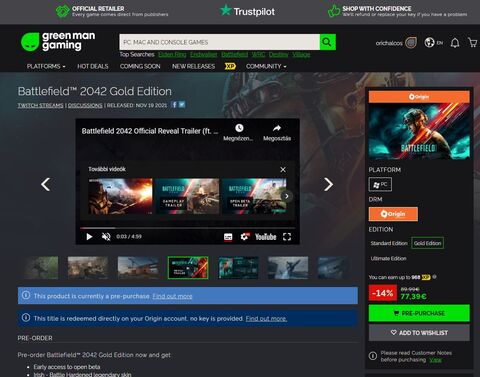
Task: Select Gold Edition
Action: (x=427, y=243)
